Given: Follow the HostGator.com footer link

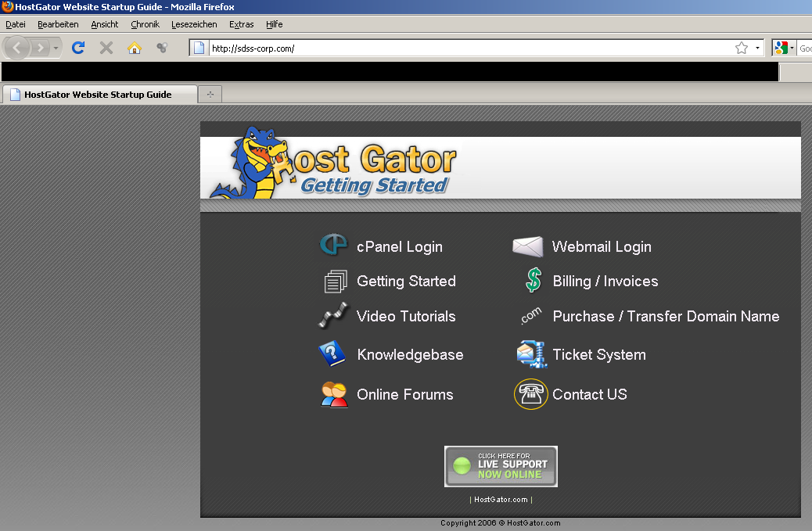Looking at the screenshot, I should click(x=501, y=499).
